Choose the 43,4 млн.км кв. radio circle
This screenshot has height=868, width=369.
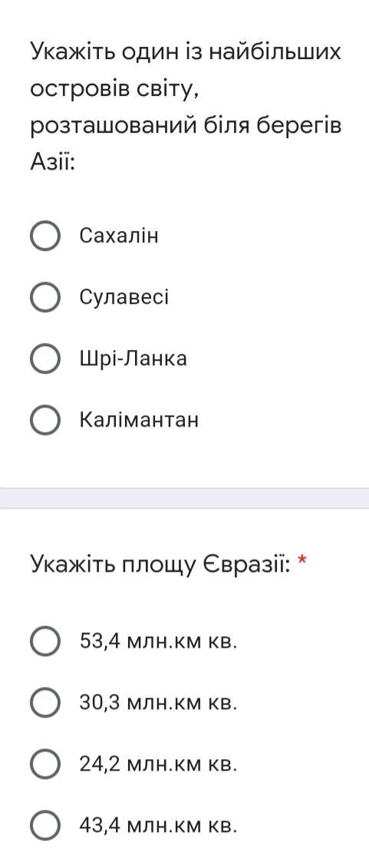click(44, 826)
